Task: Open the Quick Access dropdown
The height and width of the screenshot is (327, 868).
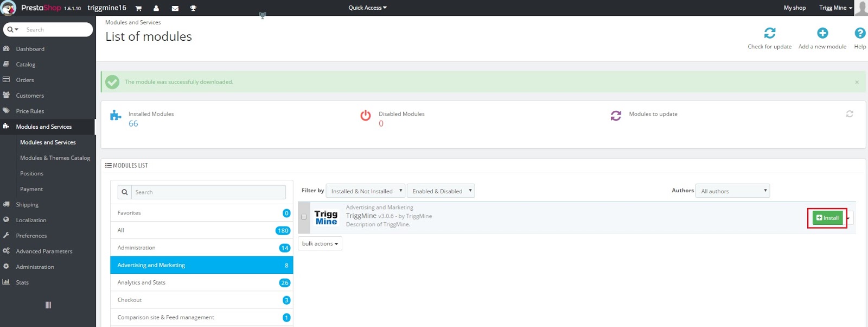Action: coord(367,8)
